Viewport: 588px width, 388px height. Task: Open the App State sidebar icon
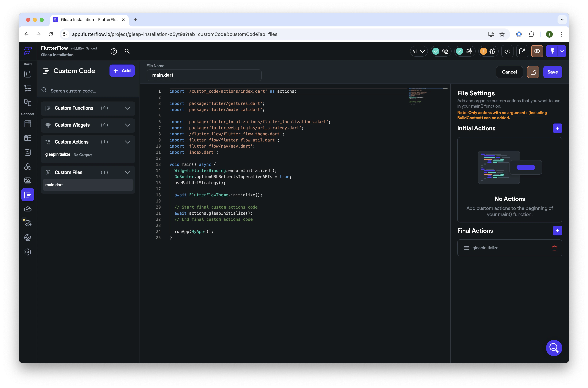[x=28, y=152]
